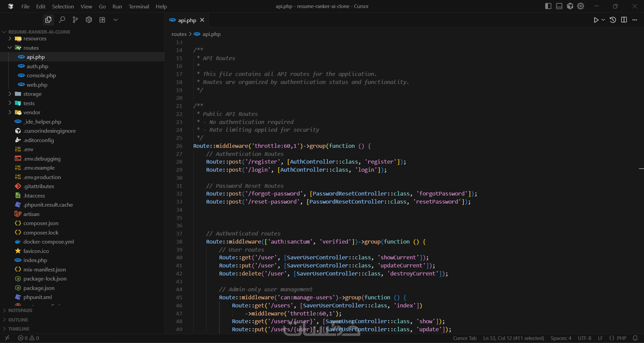
Task: Open the Search view icon
Action: pyautogui.click(x=62, y=20)
